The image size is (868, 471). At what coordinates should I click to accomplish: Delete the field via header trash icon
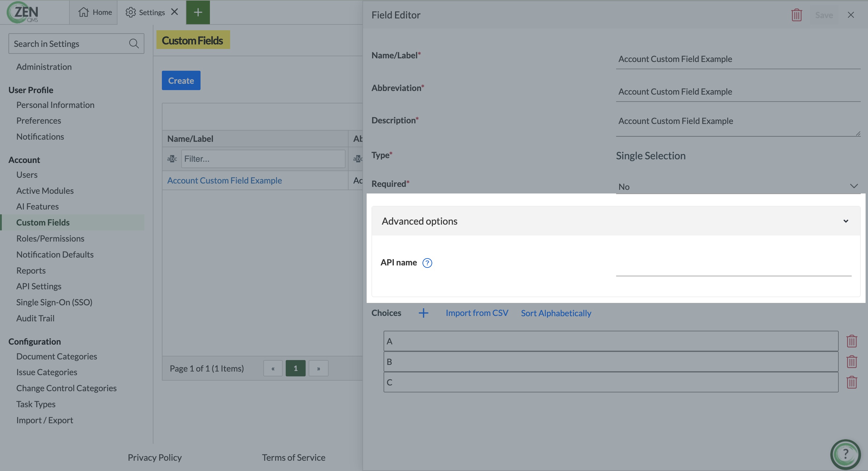(796, 15)
